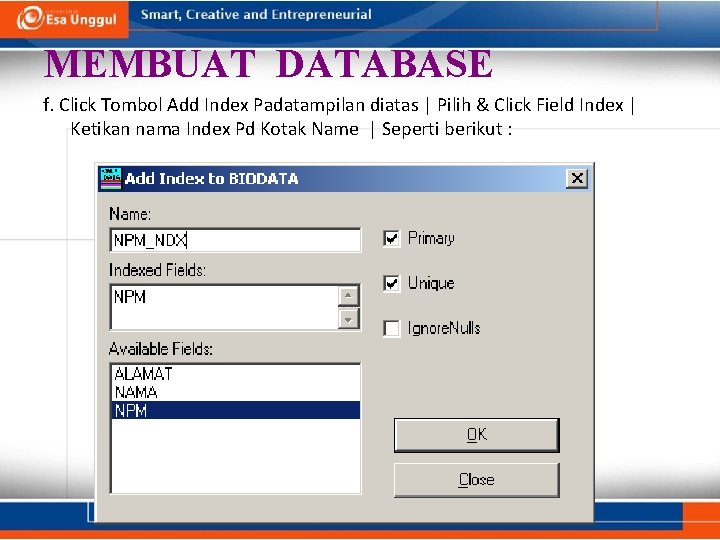Click the Indexed Fields down arrow

coord(349,318)
